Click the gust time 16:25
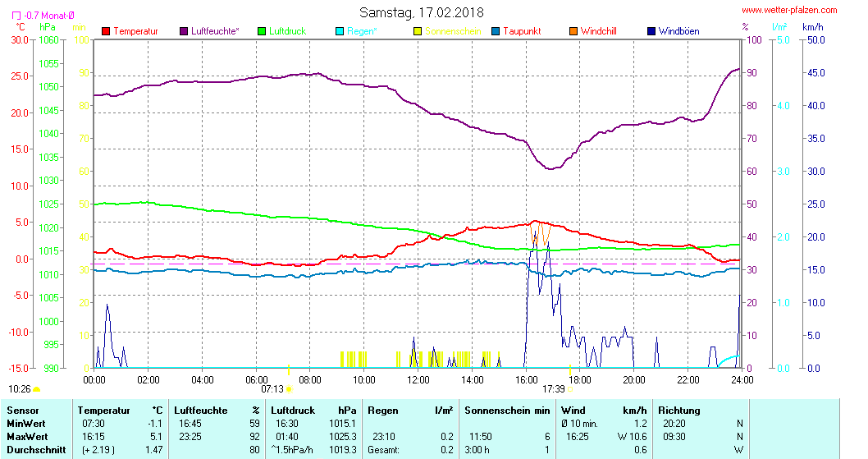The image size is (868, 459). pyautogui.click(x=577, y=437)
